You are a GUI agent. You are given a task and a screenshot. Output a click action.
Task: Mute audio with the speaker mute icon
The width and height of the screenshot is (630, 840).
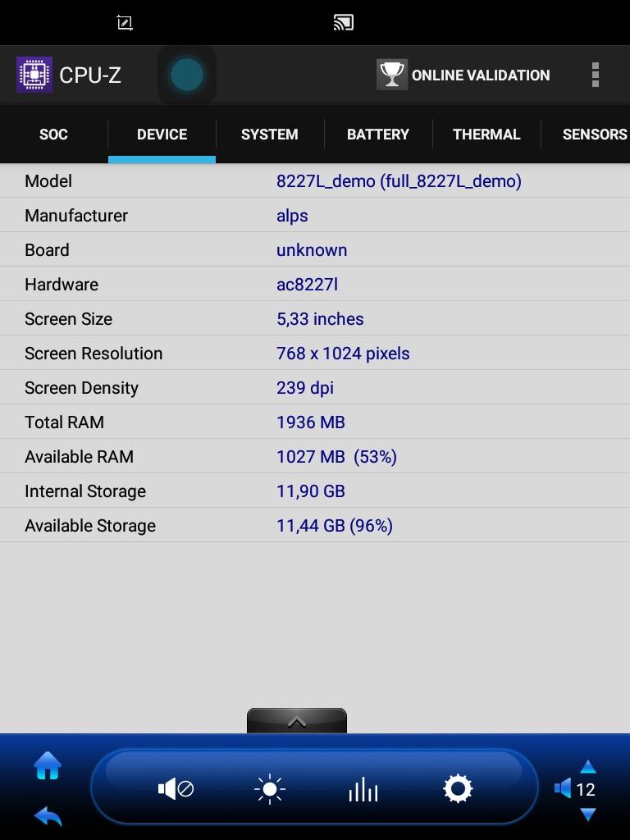[x=176, y=789]
